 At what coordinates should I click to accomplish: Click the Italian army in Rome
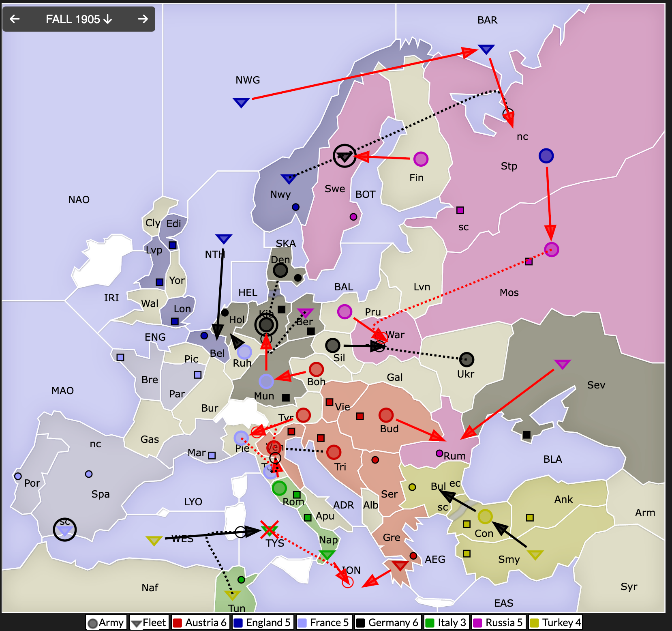click(279, 488)
